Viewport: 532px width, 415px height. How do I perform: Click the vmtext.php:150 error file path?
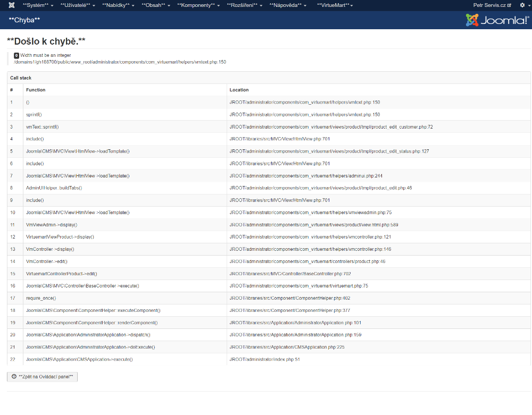pos(120,62)
